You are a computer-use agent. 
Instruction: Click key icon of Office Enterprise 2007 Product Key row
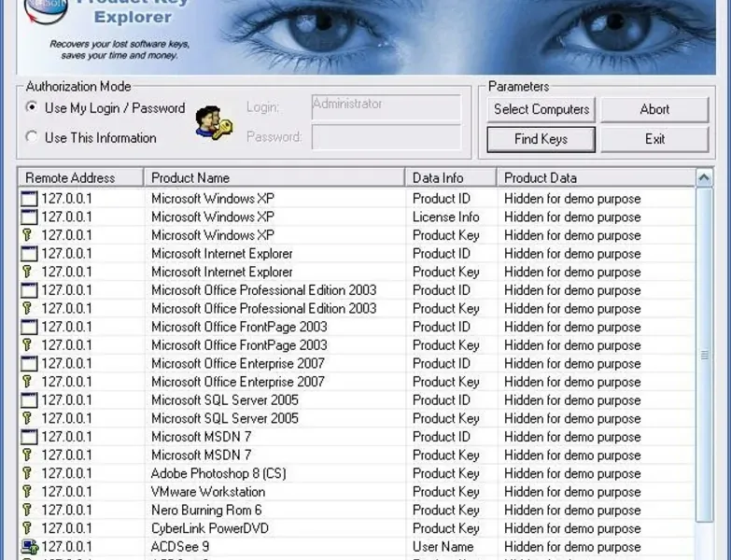[x=27, y=382]
